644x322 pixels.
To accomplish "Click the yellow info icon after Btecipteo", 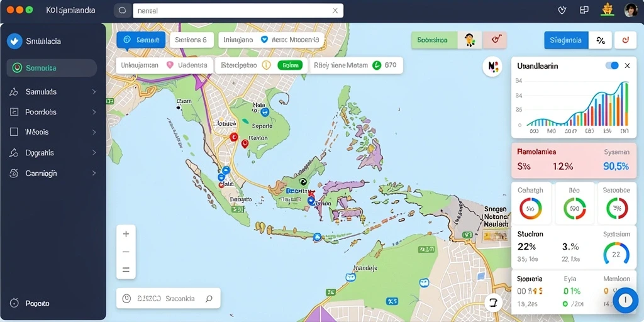I will pos(266,65).
